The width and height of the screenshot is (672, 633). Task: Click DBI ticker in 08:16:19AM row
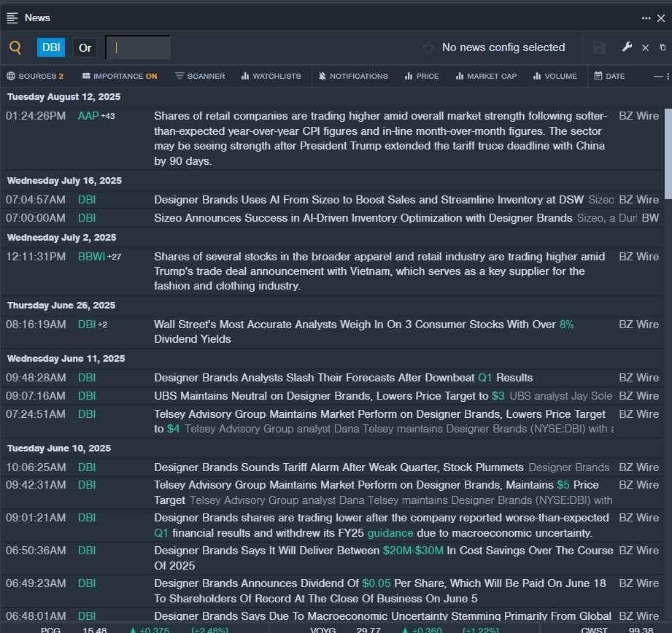(87, 325)
